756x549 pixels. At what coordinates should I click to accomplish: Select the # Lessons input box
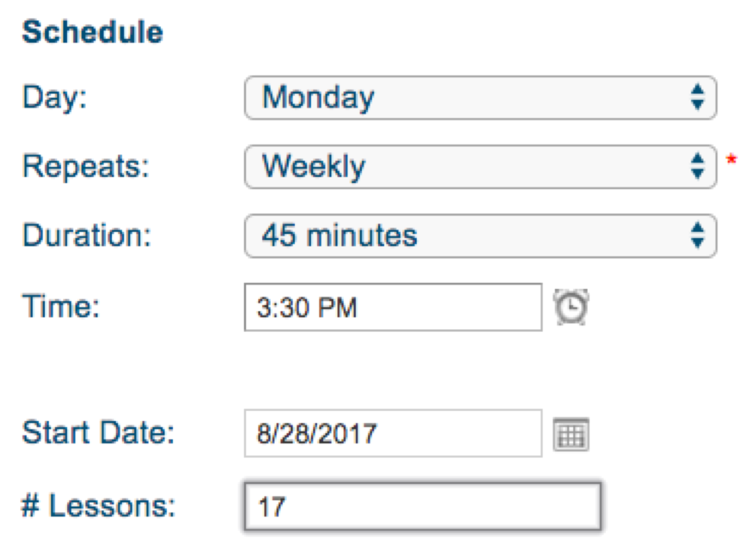pos(423,506)
